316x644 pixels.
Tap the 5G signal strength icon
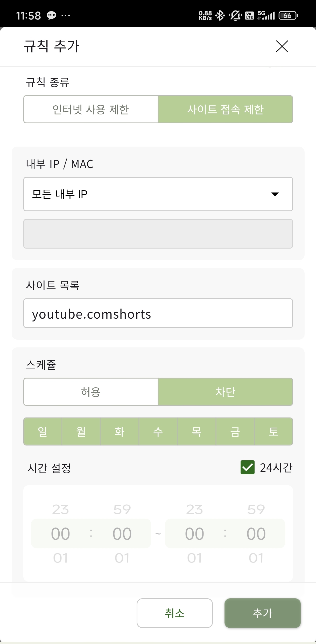266,16
